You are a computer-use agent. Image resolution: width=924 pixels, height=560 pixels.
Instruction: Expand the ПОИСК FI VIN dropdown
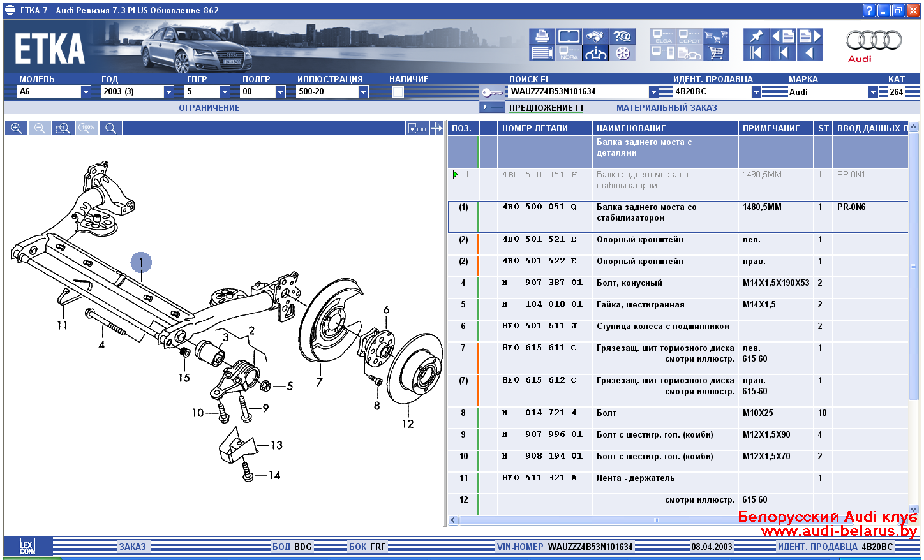[653, 92]
